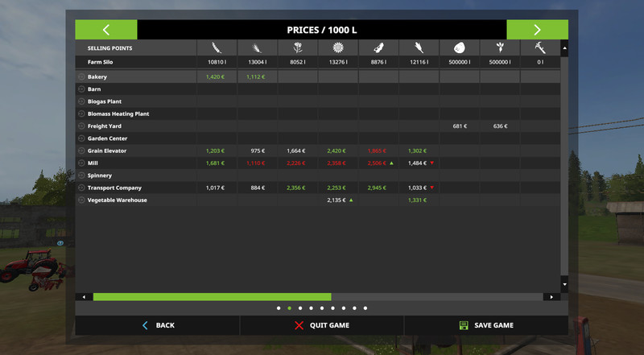Click the soybean pod column icon

(x=378, y=48)
